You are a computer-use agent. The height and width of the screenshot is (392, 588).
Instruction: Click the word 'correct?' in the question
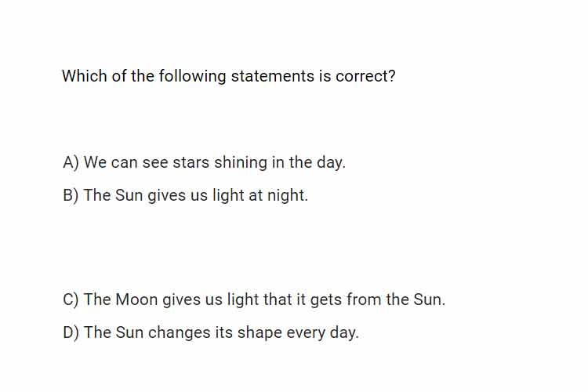[x=365, y=76]
